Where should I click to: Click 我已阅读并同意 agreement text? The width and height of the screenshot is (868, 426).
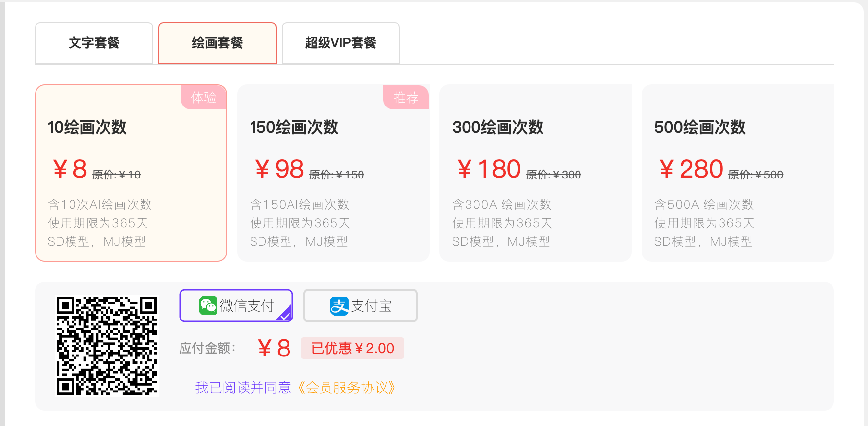coord(243,388)
